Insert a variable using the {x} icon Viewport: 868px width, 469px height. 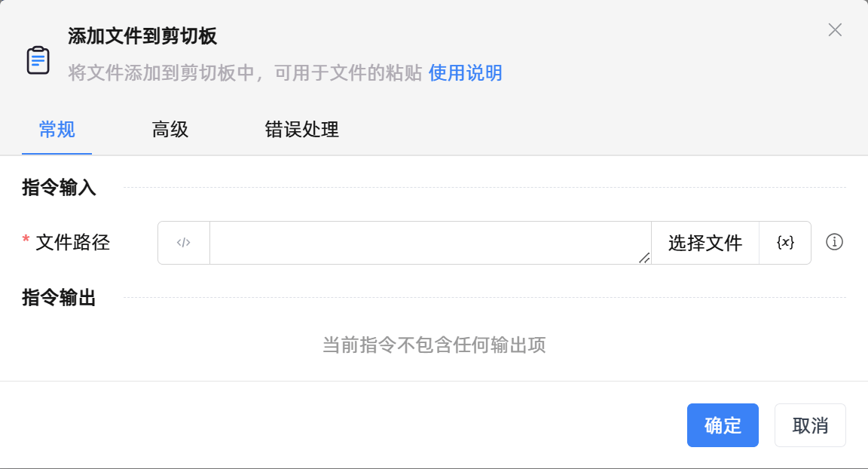785,243
